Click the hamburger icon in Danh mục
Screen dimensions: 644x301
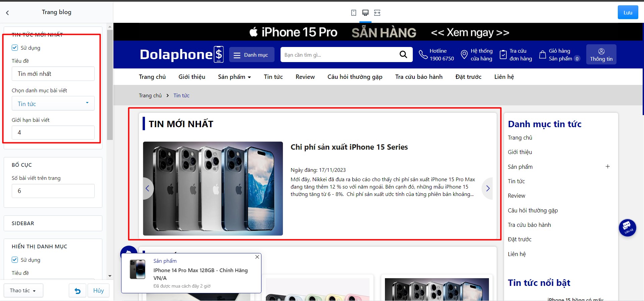coord(237,55)
